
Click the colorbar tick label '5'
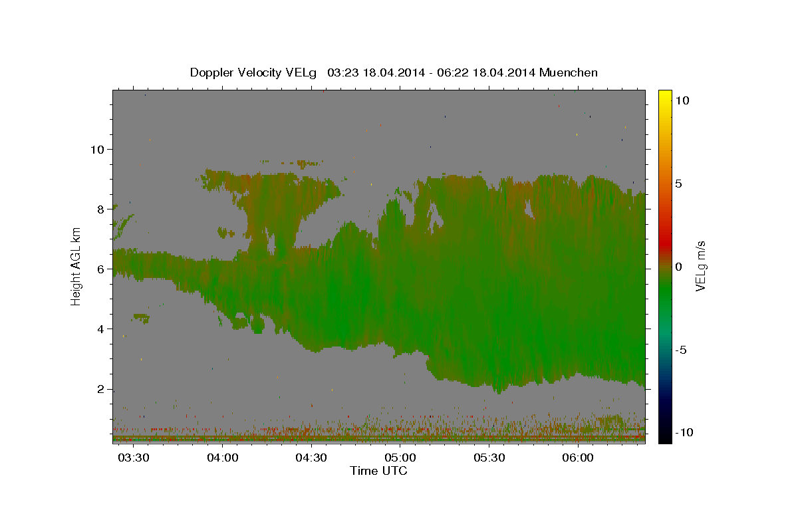680,184
